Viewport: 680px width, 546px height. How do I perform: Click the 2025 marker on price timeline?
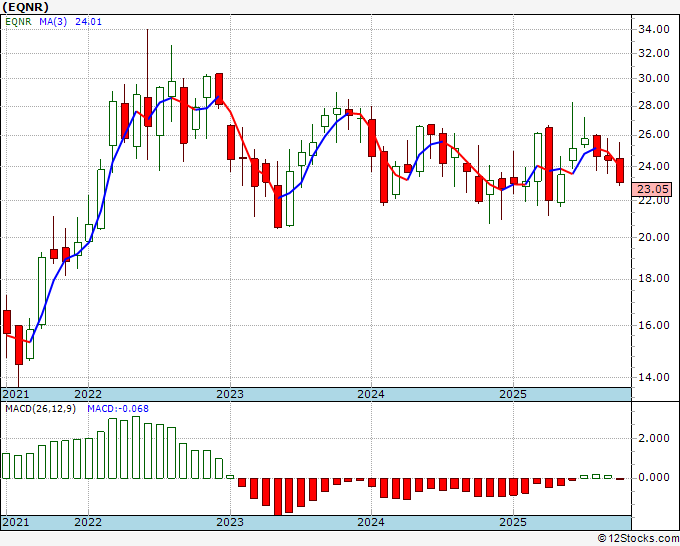coord(512,394)
